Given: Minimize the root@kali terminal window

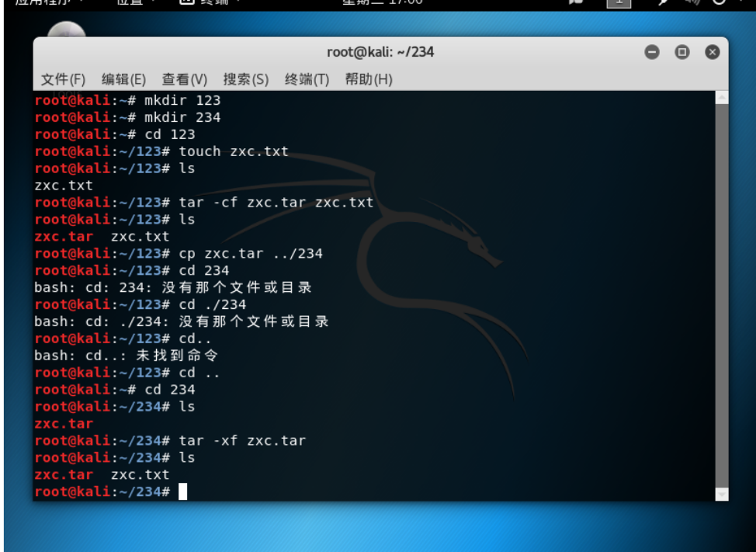Looking at the screenshot, I should pos(652,52).
